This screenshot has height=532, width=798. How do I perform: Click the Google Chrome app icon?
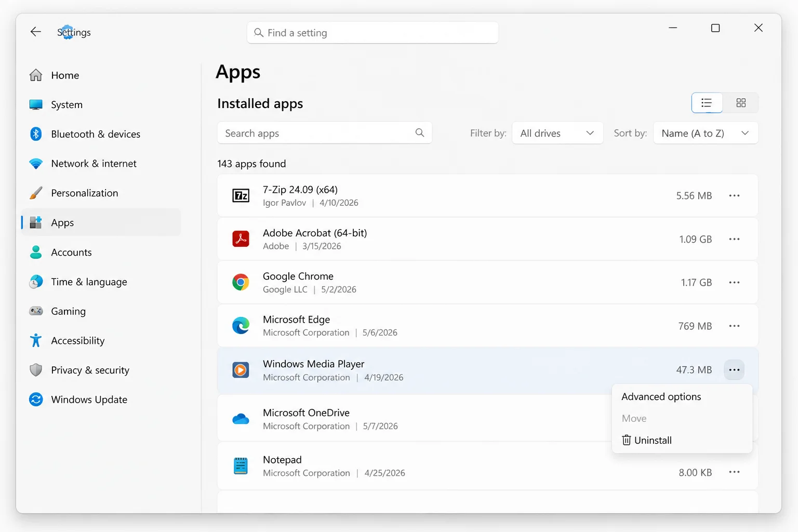coord(241,282)
